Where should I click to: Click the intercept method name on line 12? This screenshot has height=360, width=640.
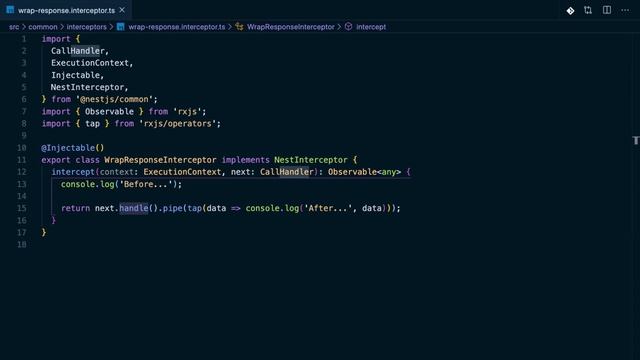73,172
